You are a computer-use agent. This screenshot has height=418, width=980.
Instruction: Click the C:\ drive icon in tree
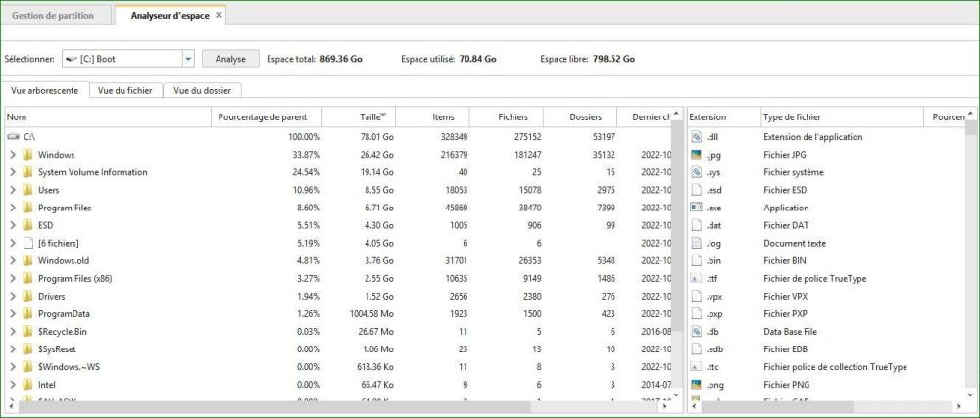(x=13, y=137)
